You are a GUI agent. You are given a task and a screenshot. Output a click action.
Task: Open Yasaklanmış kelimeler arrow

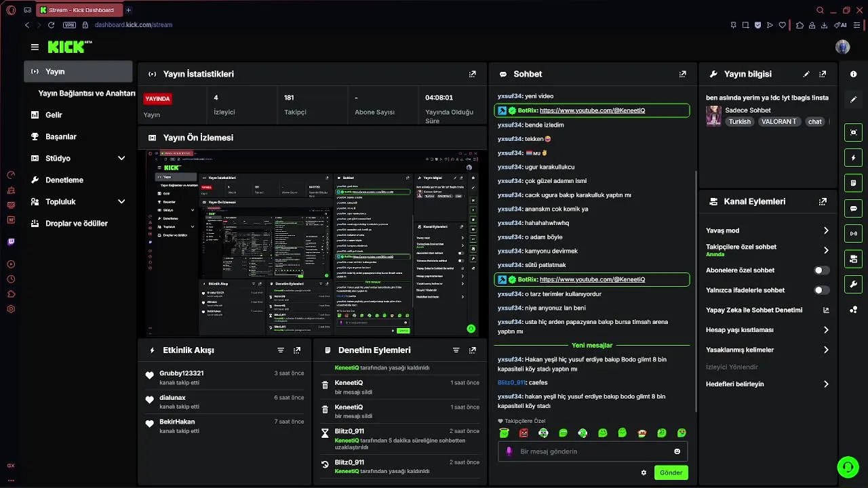826,350
